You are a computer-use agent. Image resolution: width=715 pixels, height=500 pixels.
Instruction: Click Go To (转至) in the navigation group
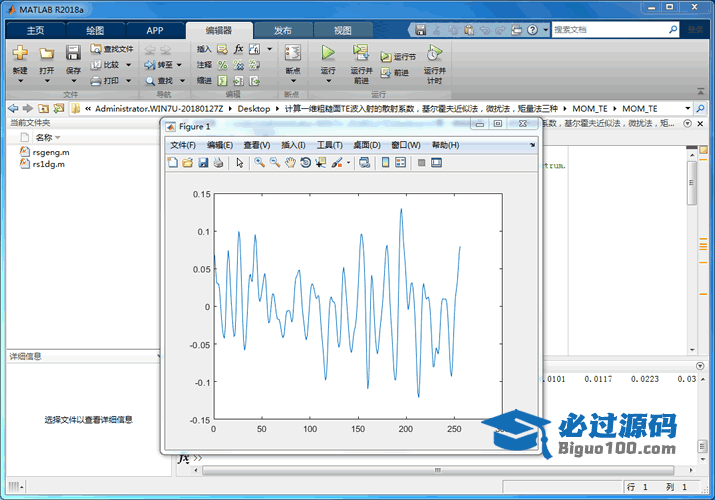pos(159,65)
